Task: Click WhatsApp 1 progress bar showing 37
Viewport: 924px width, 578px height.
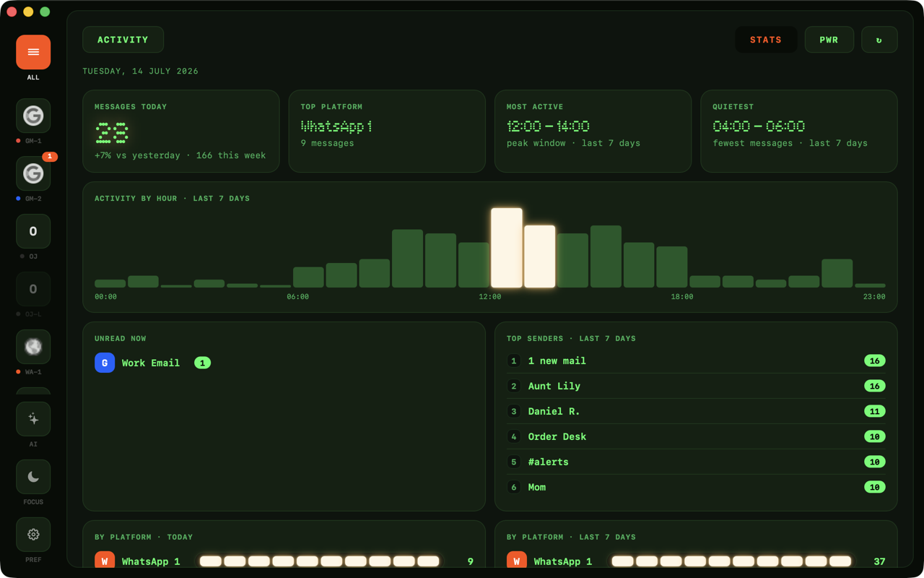Action: tap(731, 561)
